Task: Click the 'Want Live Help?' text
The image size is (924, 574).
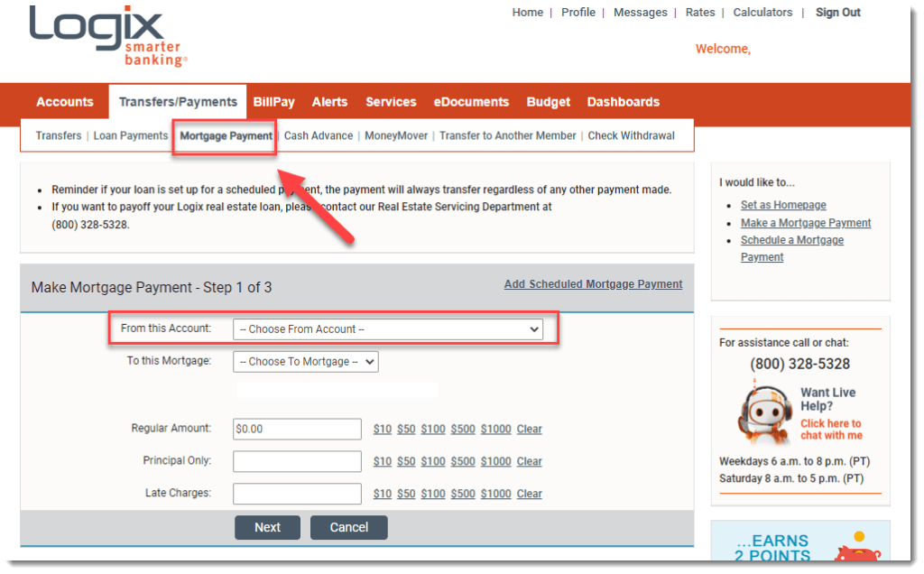Action: pos(828,399)
